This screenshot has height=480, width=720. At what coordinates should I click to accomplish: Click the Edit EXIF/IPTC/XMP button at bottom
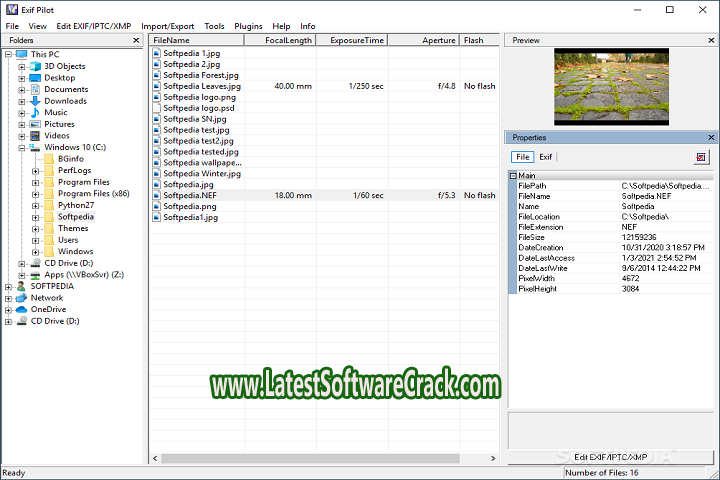coord(612,456)
